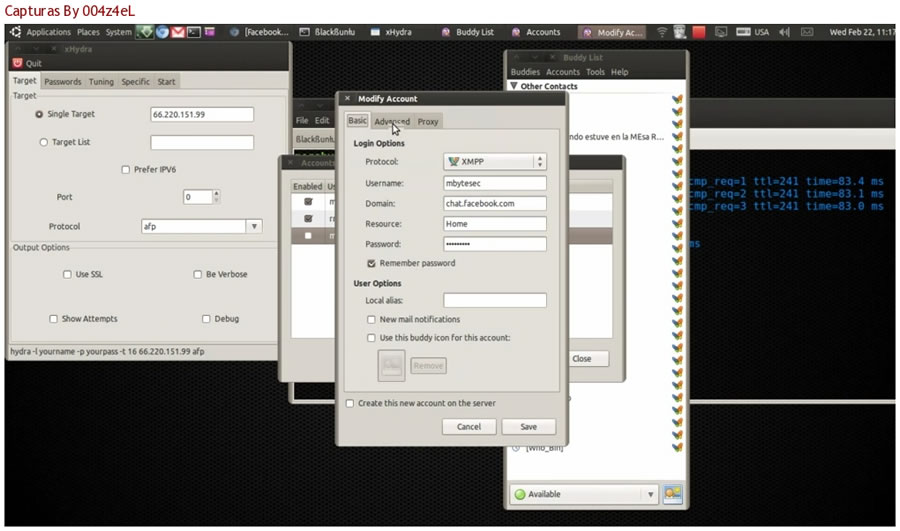Check Create this new account on server
The height and width of the screenshot is (531, 900).
[x=350, y=404]
